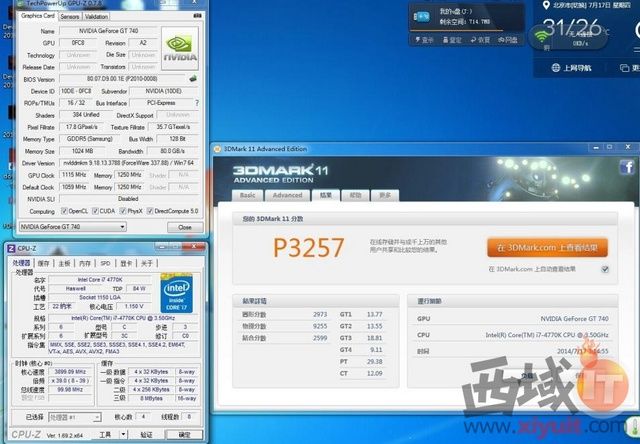Screen dimensions: 640x444
Task: Click the green Wi-Fi signal icon
Action: coord(542,37)
